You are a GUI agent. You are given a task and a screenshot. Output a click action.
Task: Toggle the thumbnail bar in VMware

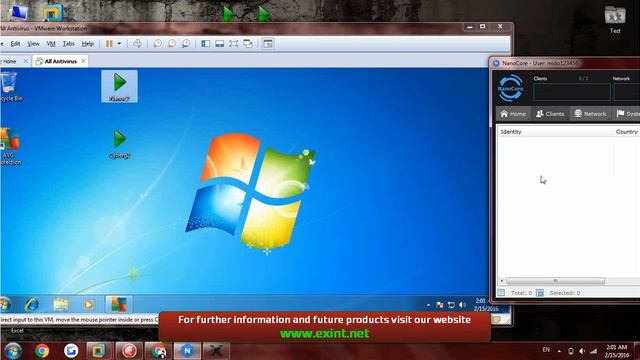tap(220, 44)
